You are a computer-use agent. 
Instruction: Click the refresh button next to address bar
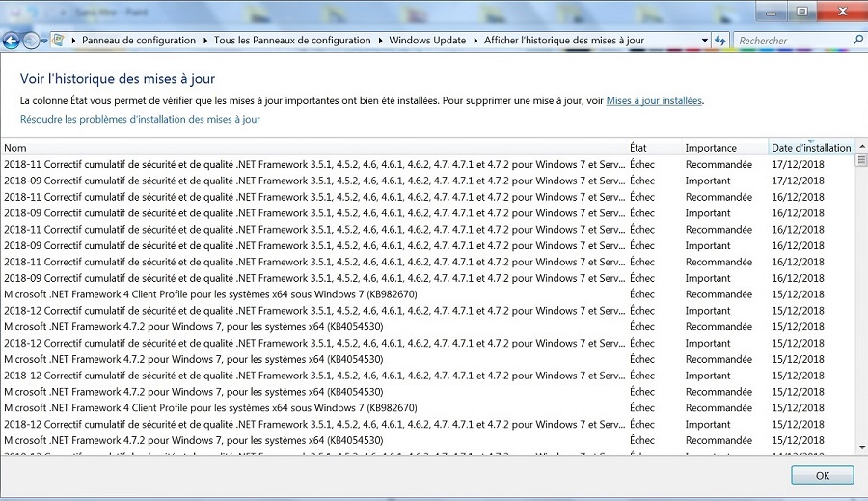point(719,41)
